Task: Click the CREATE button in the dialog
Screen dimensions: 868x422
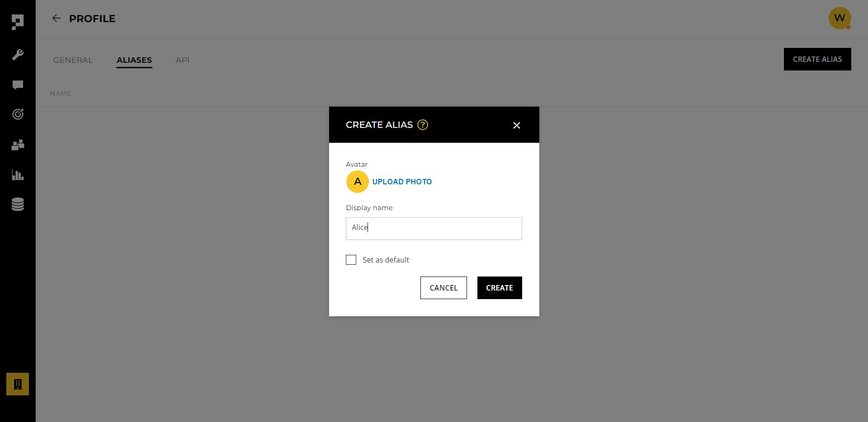Action: pos(500,288)
